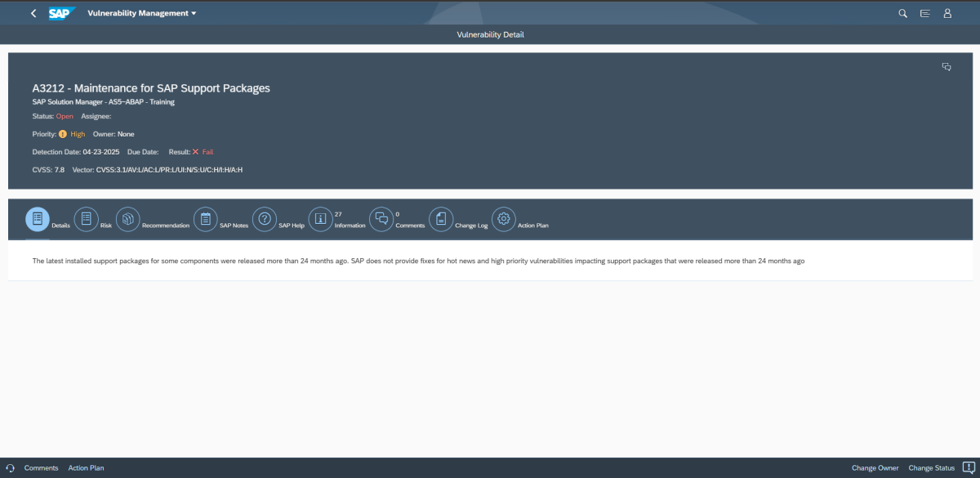
Task: Click the user profile icon
Action: click(947, 13)
